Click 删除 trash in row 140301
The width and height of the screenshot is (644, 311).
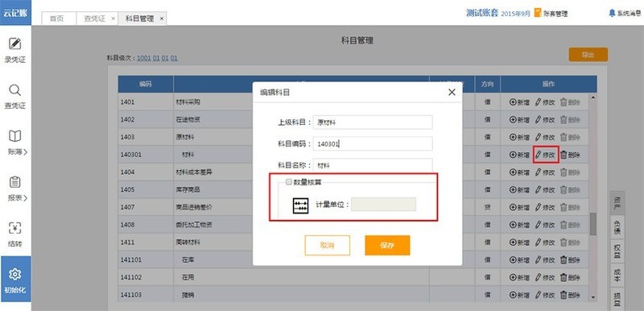571,155
